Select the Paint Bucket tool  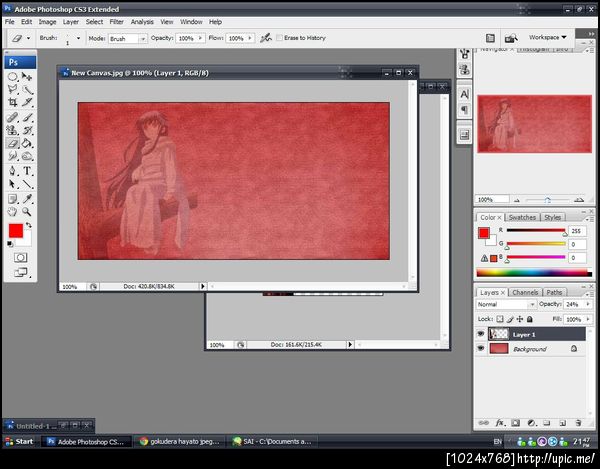coord(27,143)
